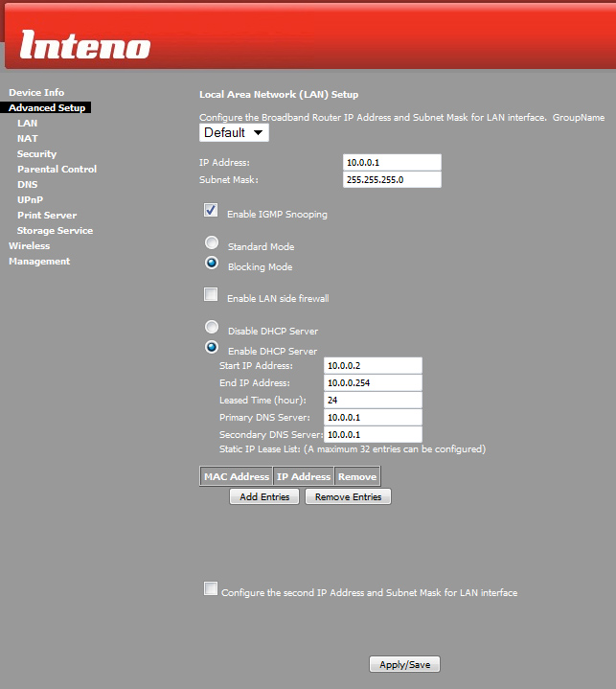616x689 pixels.
Task: Click the Local Area Network Setup heading
Action: (x=279, y=95)
